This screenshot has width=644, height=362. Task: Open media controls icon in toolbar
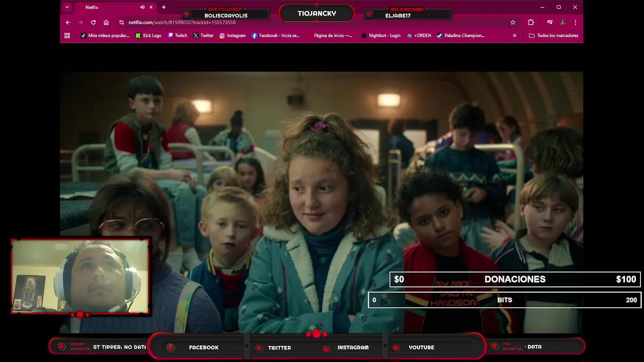click(550, 22)
